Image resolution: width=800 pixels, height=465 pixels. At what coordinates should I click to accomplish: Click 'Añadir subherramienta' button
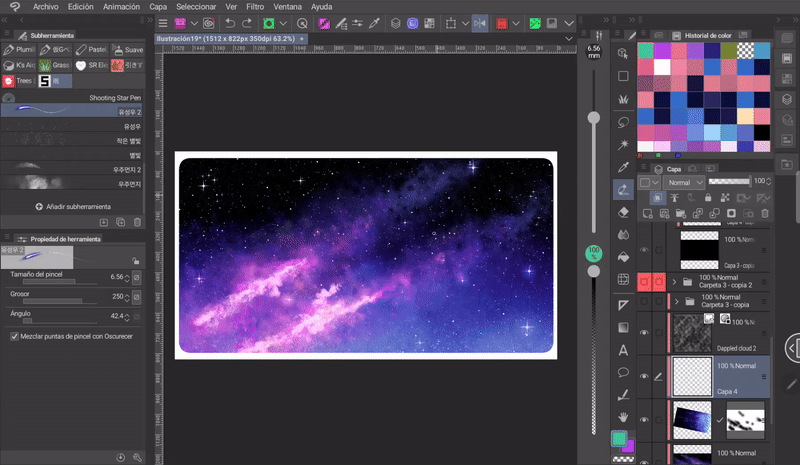(74, 206)
